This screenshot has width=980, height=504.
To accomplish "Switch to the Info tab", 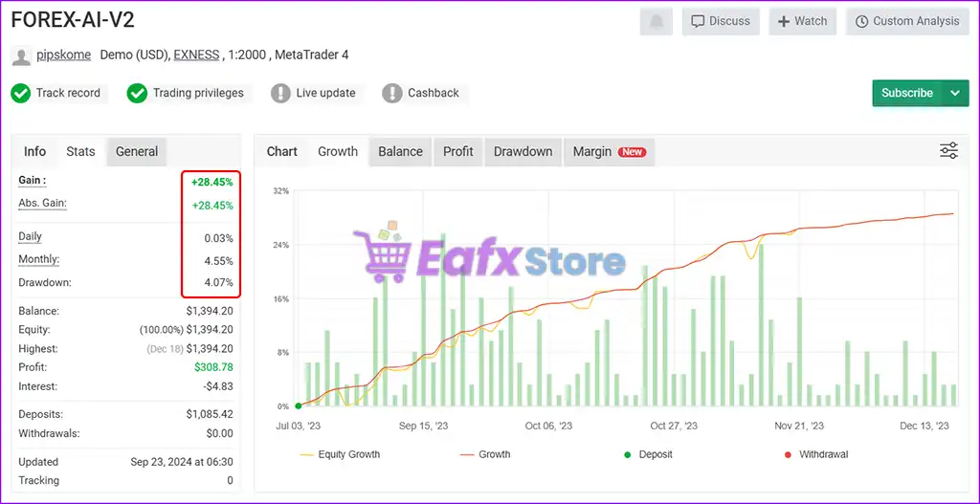I will coord(35,152).
